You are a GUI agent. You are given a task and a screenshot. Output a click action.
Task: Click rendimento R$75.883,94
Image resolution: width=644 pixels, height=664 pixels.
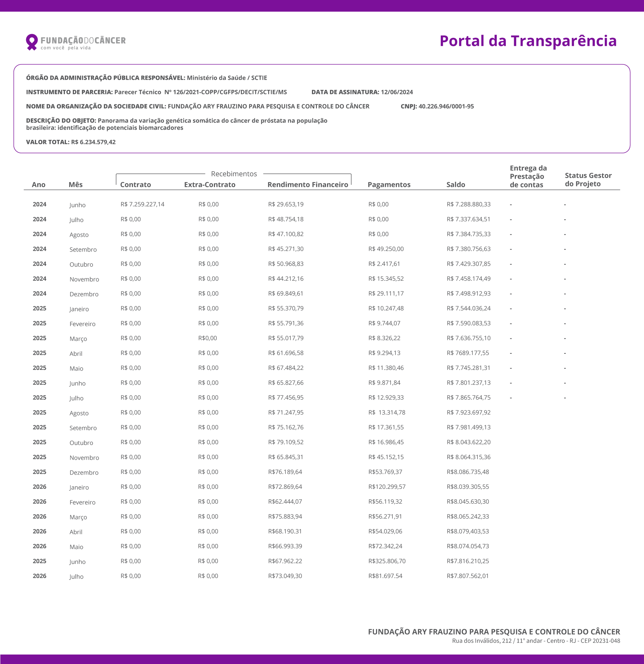point(285,517)
